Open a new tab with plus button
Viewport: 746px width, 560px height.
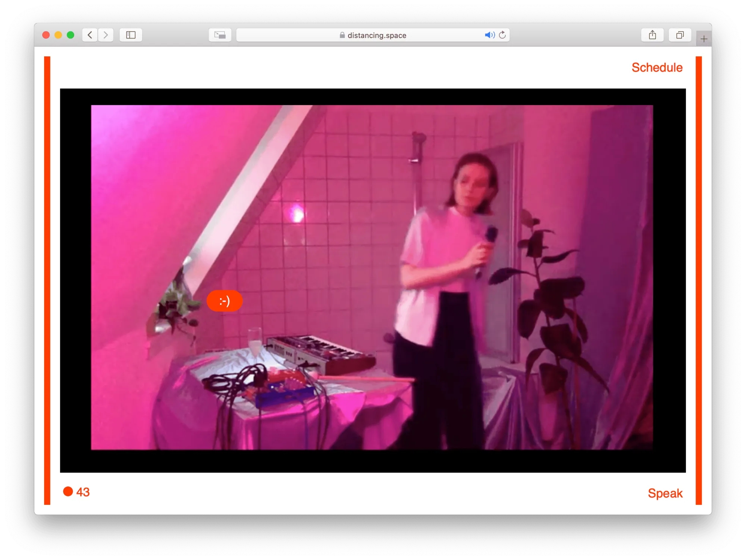click(703, 39)
